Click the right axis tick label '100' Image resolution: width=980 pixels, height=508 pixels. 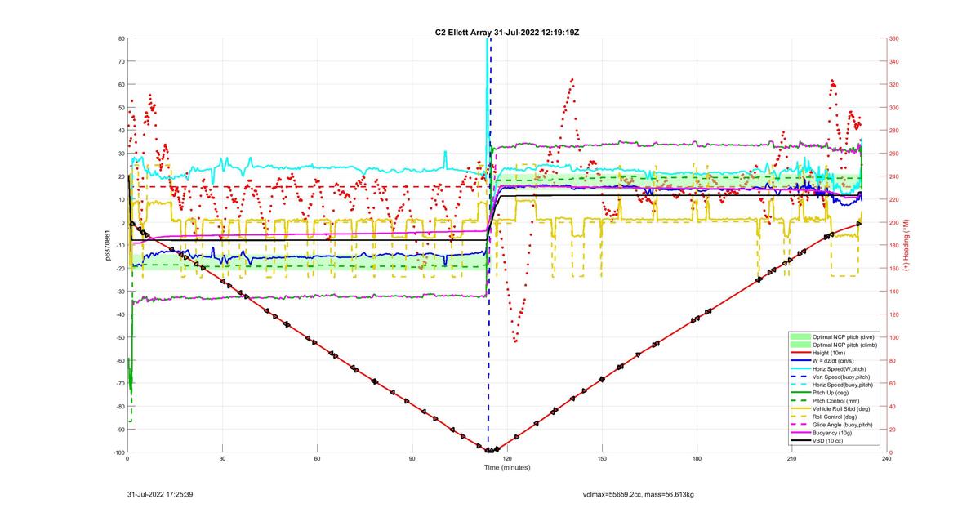(x=894, y=337)
